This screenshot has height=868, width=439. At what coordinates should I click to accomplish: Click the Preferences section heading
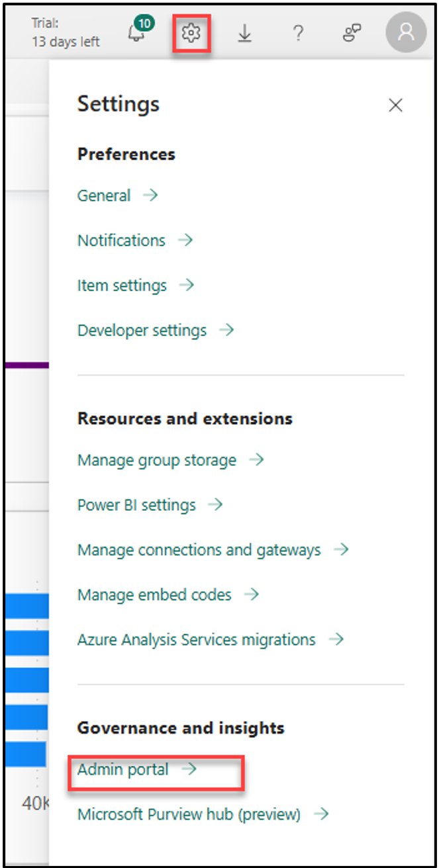tap(126, 154)
